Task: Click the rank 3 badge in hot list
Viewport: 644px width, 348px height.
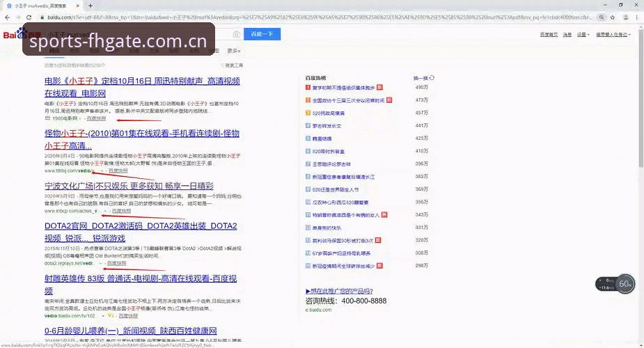Action: click(x=308, y=113)
